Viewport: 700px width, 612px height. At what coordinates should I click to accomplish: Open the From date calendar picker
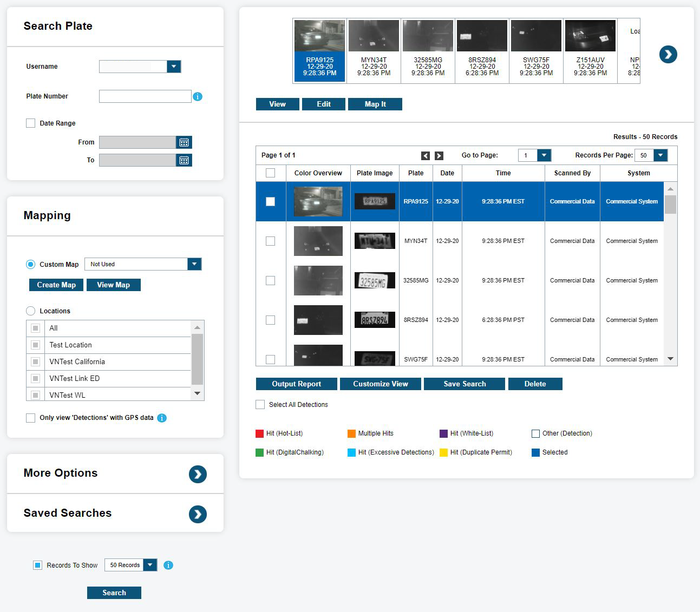(x=184, y=142)
